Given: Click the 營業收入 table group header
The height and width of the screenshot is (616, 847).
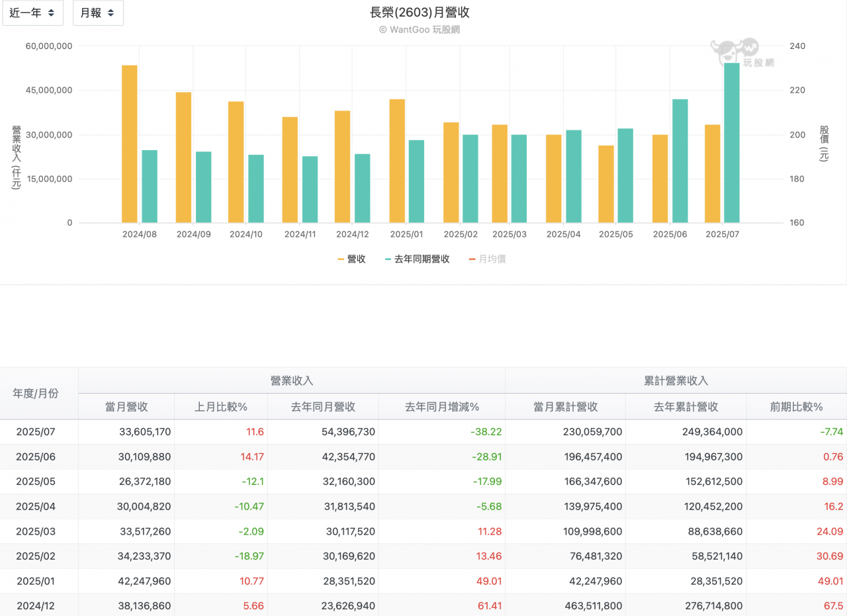Looking at the screenshot, I should tap(292, 380).
